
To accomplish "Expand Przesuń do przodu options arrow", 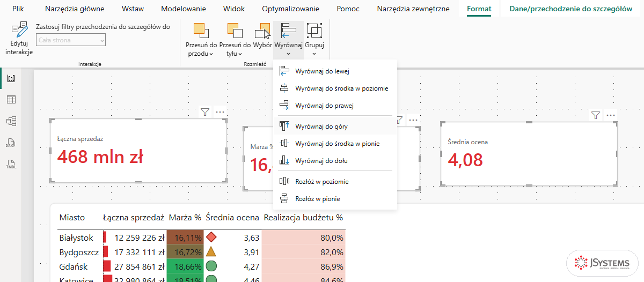I will point(211,54).
